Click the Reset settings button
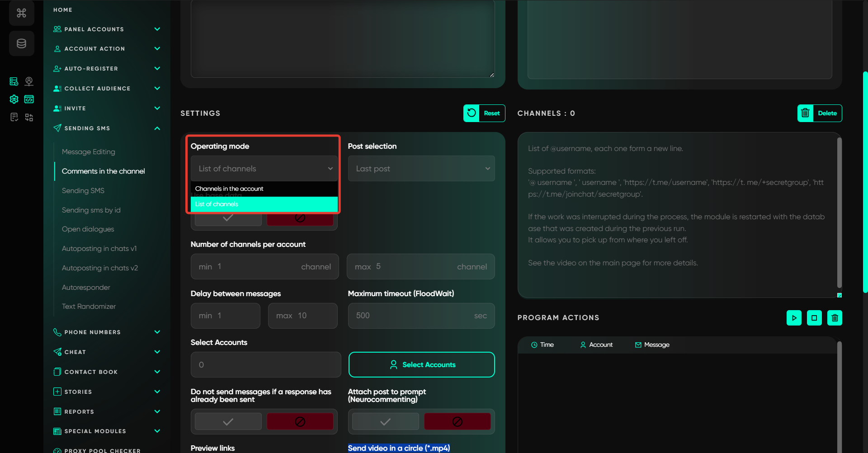The width and height of the screenshot is (868, 453). tap(484, 113)
